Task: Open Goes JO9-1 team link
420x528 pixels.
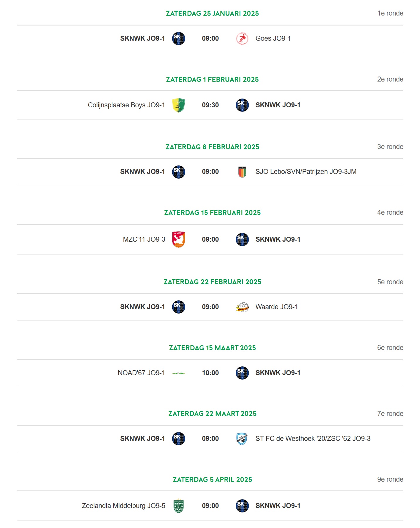Action: tap(273, 38)
